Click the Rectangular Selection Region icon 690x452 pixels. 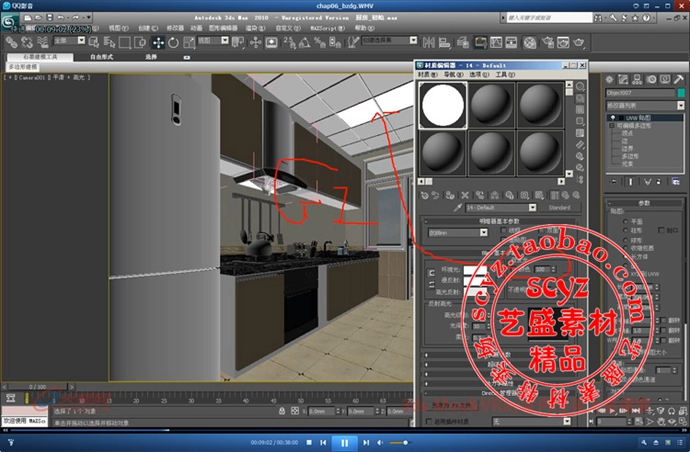click(x=125, y=42)
